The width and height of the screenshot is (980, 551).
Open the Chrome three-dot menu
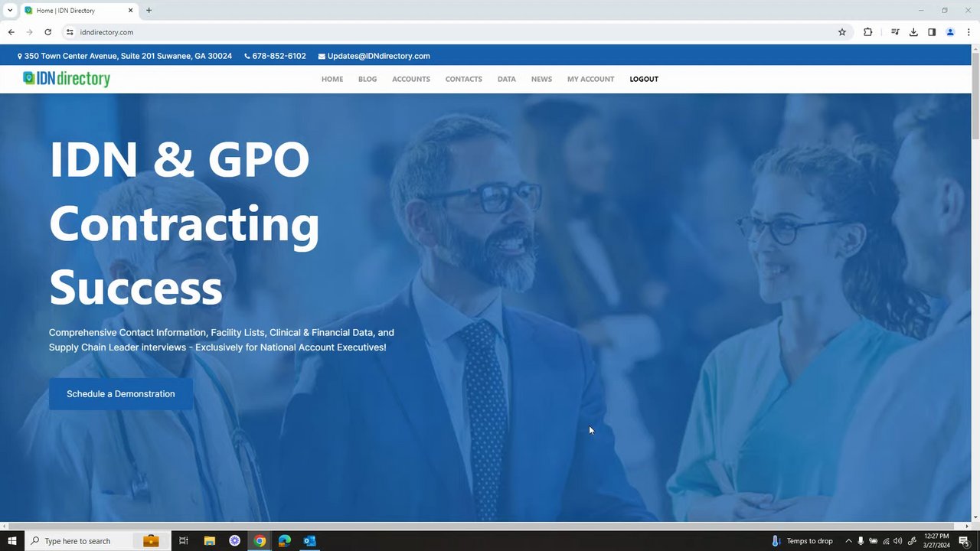(x=969, y=32)
